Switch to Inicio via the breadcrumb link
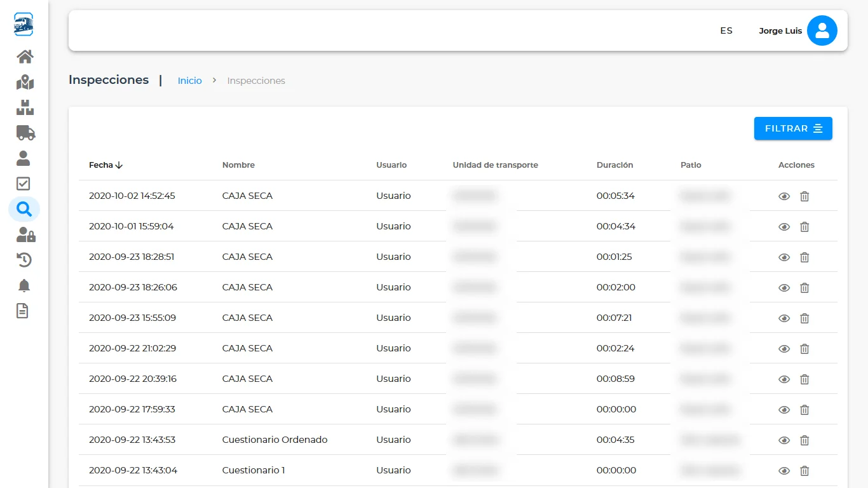This screenshot has width=868, height=488. [189, 81]
